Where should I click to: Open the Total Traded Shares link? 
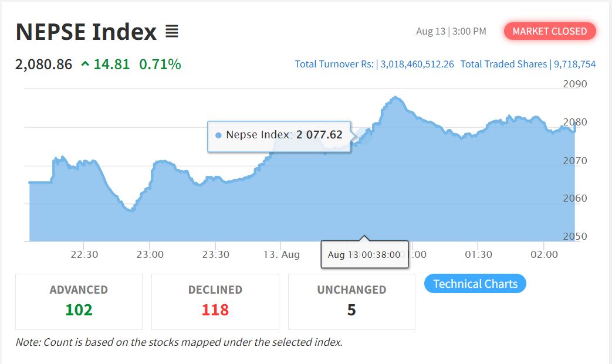pyautogui.click(x=528, y=64)
